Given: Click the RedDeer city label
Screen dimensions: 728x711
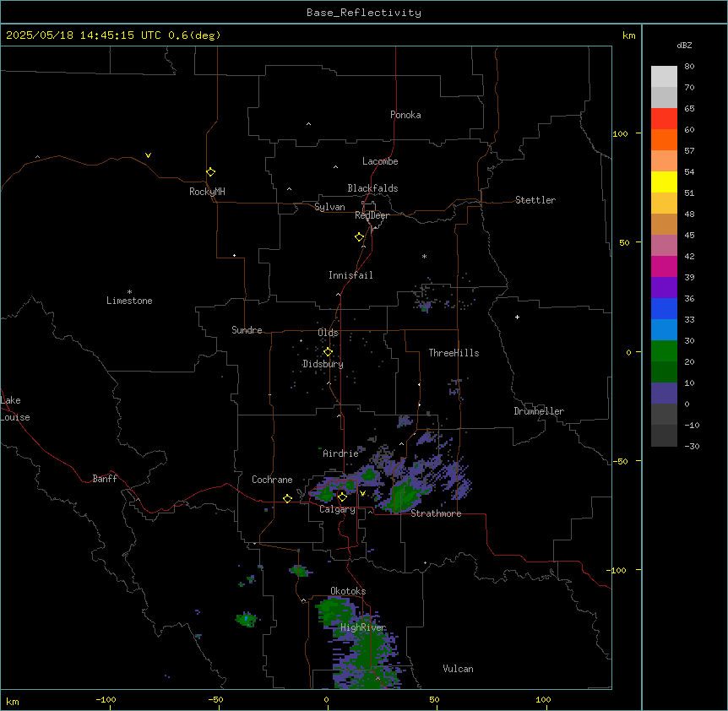Looking at the screenshot, I should [372, 215].
